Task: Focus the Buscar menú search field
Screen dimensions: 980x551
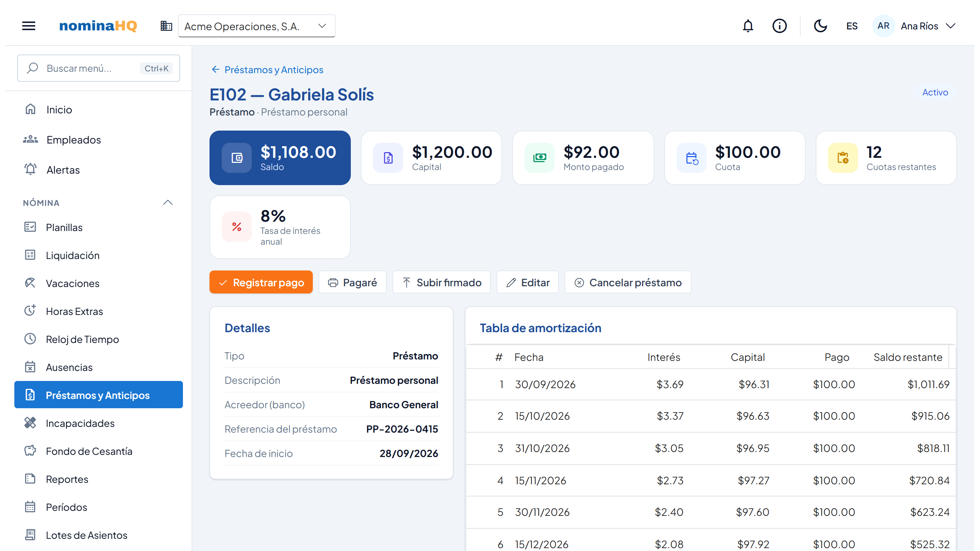Action: click(x=99, y=68)
